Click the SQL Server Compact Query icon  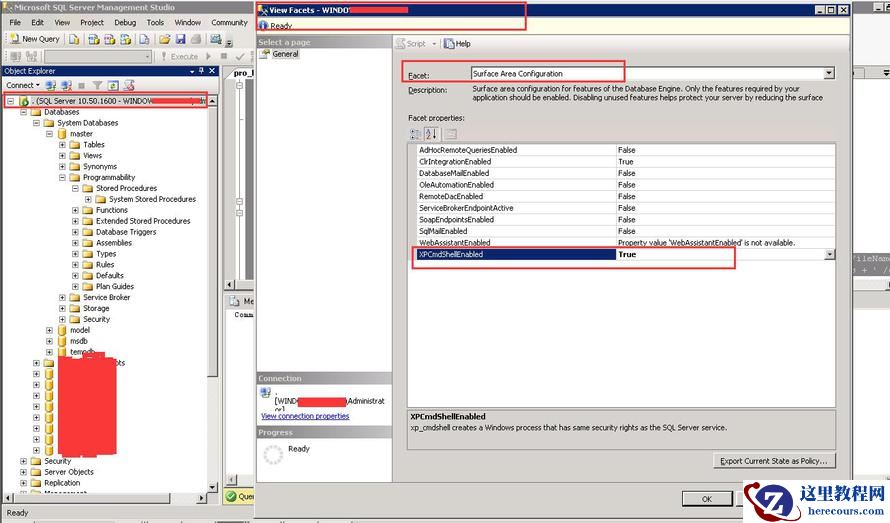click(x=144, y=39)
